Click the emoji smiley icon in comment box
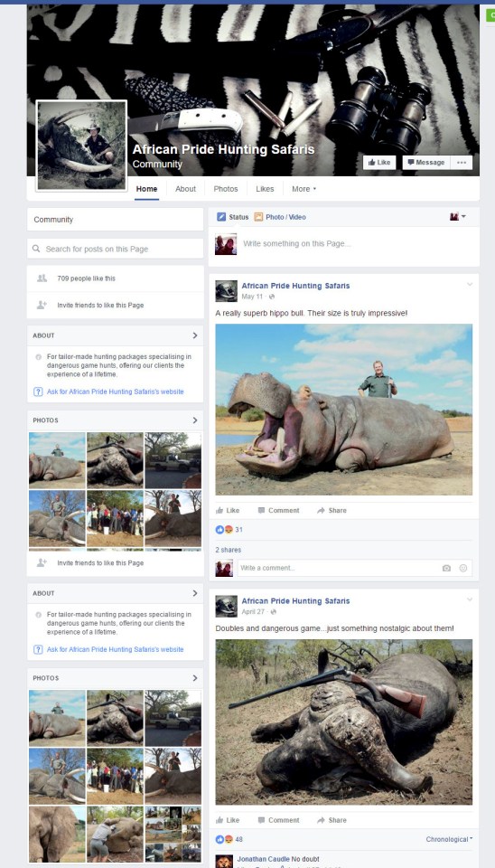495x868 pixels. click(463, 568)
